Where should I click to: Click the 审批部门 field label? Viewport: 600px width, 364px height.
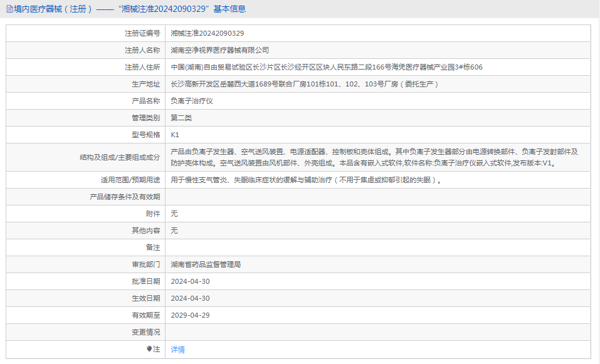click(146, 264)
